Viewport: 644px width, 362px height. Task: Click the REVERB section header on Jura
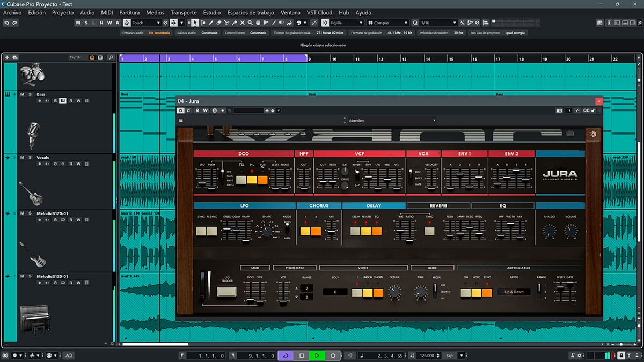point(438,205)
